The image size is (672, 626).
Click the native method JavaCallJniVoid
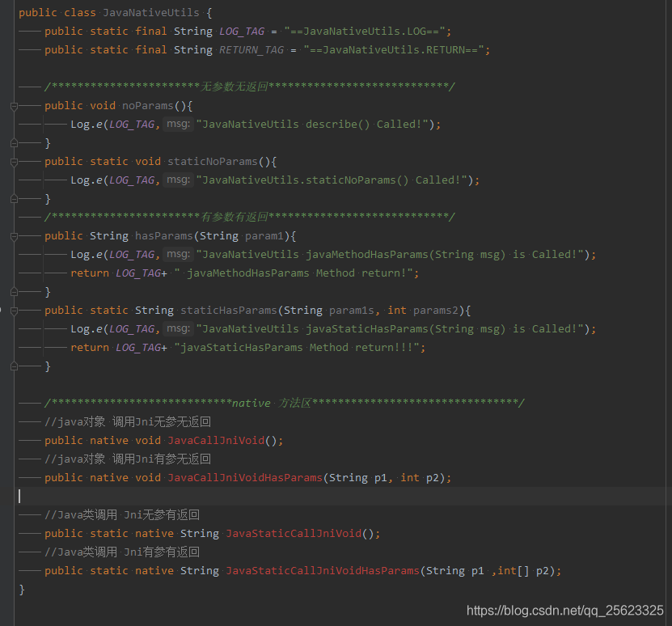(216, 440)
